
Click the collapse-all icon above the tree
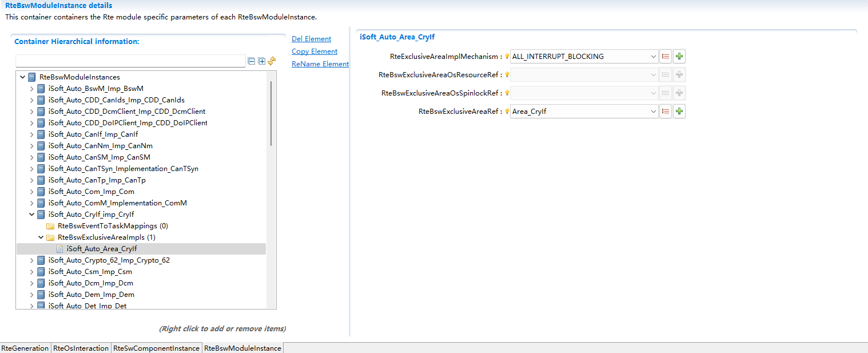pos(252,61)
